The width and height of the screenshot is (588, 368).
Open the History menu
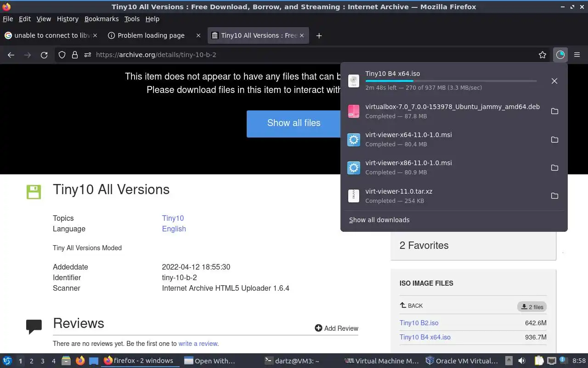pyautogui.click(x=68, y=19)
